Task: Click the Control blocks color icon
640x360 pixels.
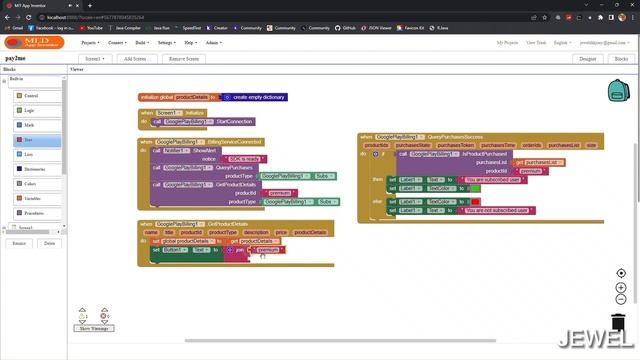Action: [19, 96]
